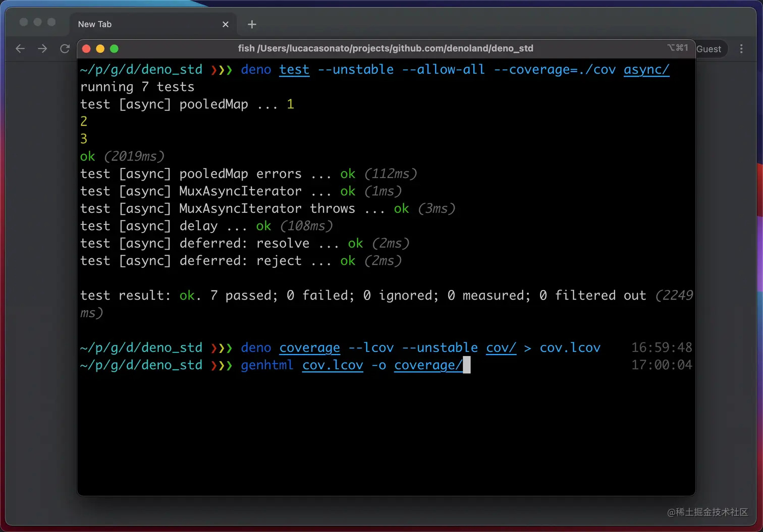Viewport: 763px width, 532px height.
Task: Click the underlined 'async/' path argument
Action: pos(646,70)
